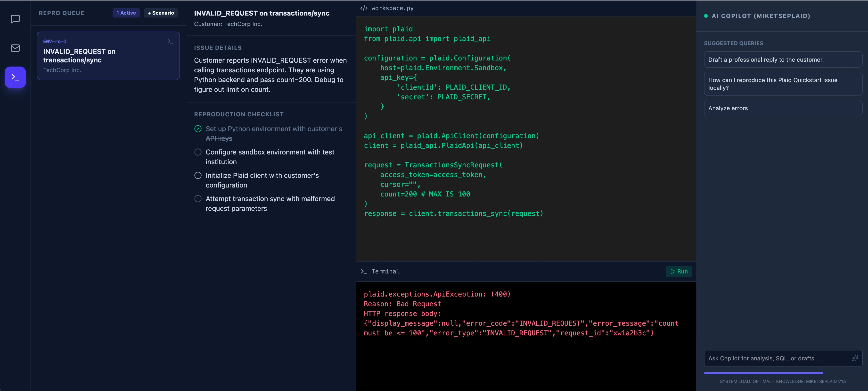Check Initialize Plaid client with customer's configuration
Screen dimensions: 868x391
198,175
